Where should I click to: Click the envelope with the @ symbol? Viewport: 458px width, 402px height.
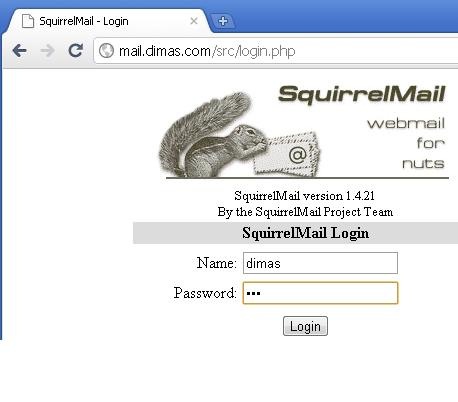(287, 154)
